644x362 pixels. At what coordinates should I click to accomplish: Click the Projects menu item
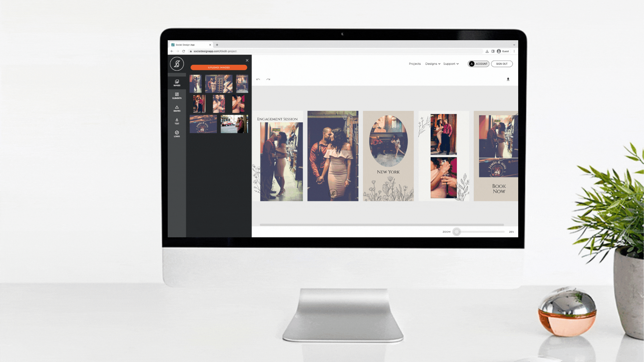[x=415, y=64]
